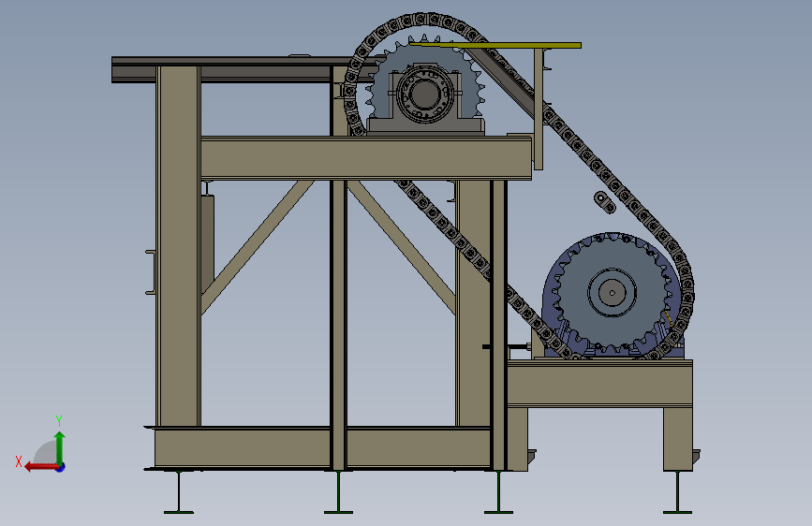Select the loose chain link beside the chain
This screenshot has height=526, width=812.
point(605,202)
